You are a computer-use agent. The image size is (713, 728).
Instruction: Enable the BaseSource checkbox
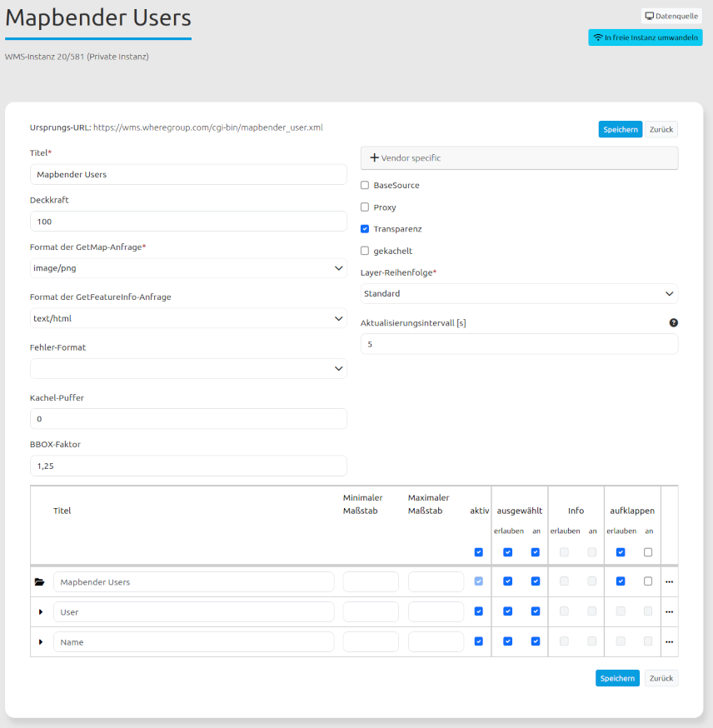click(365, 185)
